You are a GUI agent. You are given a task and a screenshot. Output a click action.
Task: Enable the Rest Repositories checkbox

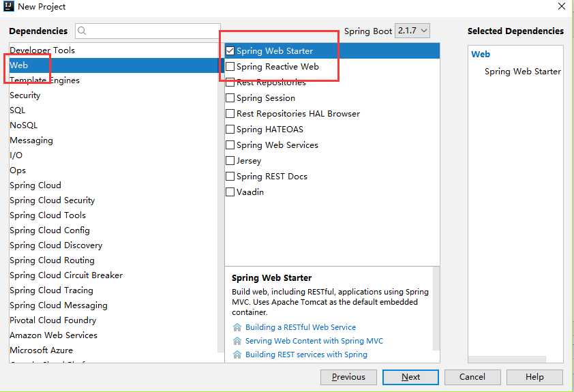pyautogui.click(x=230, y=82)
